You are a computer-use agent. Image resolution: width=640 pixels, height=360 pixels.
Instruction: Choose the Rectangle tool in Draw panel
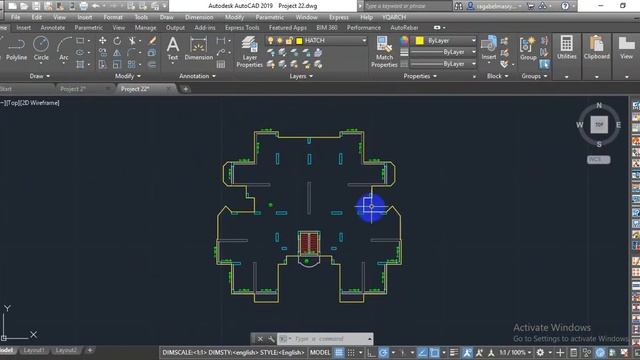pyautogui.click(x=80, y=41)
